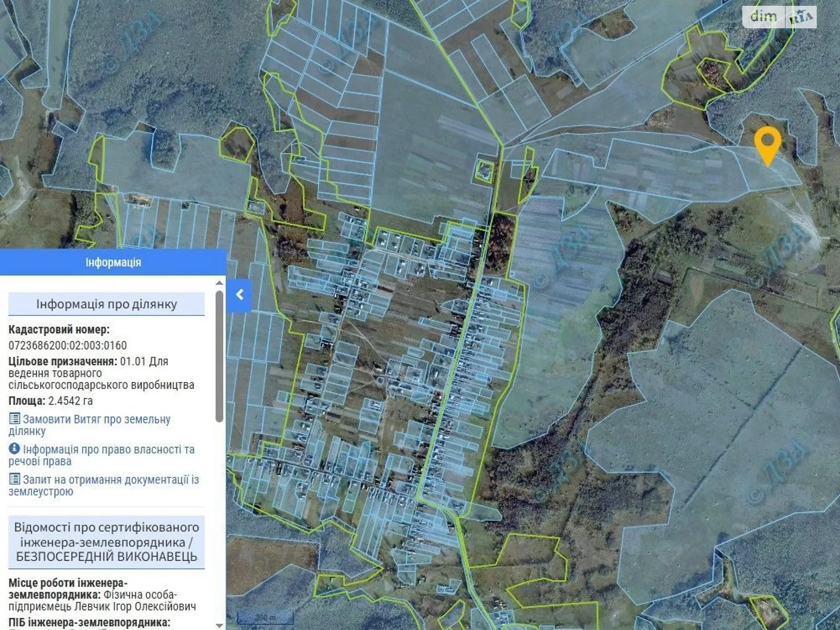
Task: Click the Відомості про сертифікованого інженера section header
Action: [x=107, y=542]
